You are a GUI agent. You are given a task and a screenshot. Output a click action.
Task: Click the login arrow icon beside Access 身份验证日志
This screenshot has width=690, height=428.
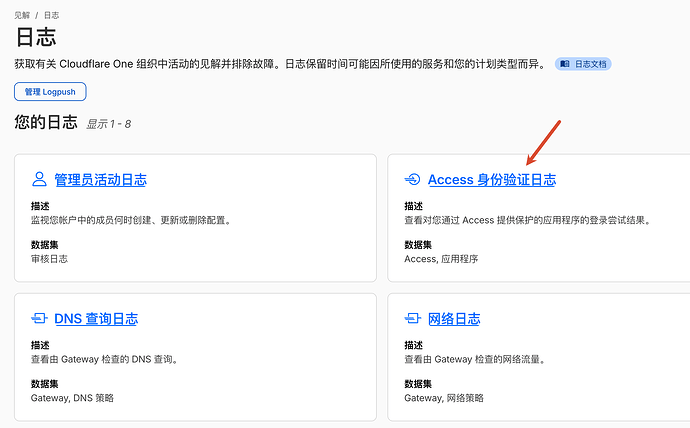click(412, 179)
